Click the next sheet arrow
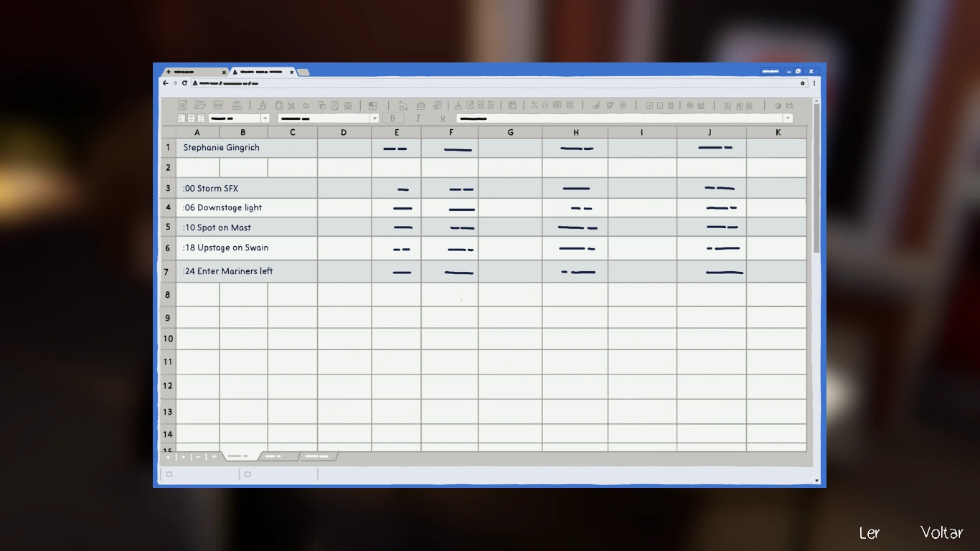This screenshot has height=551, width=980. click(x=183, y=457)
